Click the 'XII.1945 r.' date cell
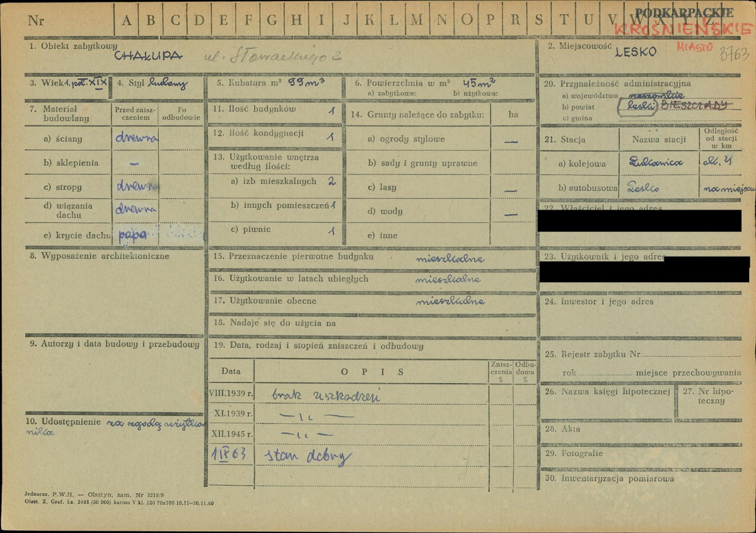 pos(232,434)
